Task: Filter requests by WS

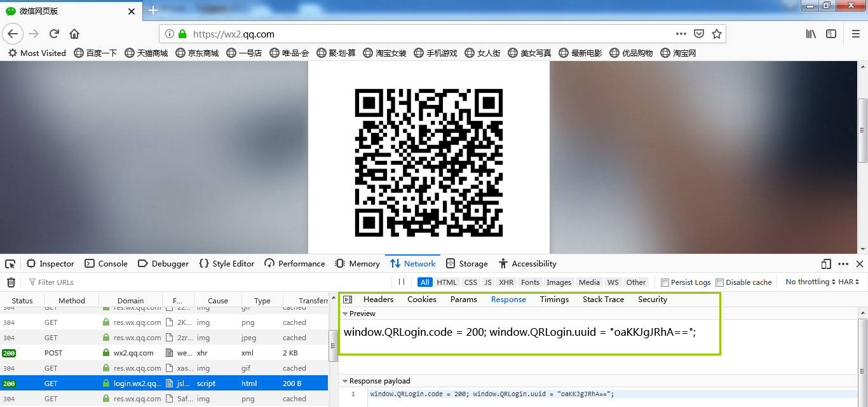Action: (613, 282)
